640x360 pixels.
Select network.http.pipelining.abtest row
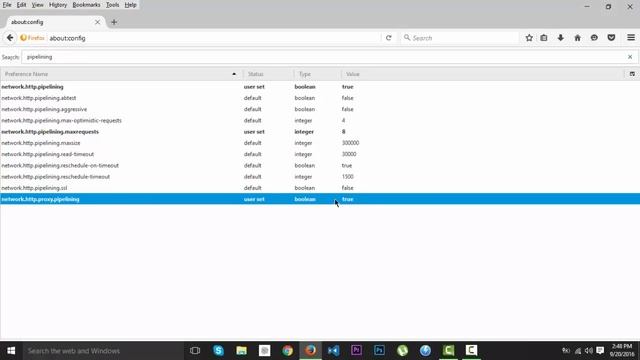click(x=320, y=98)
